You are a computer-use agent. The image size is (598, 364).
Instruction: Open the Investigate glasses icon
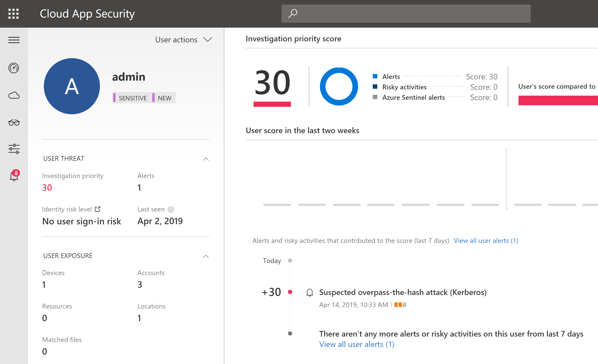tap(14, 123)
